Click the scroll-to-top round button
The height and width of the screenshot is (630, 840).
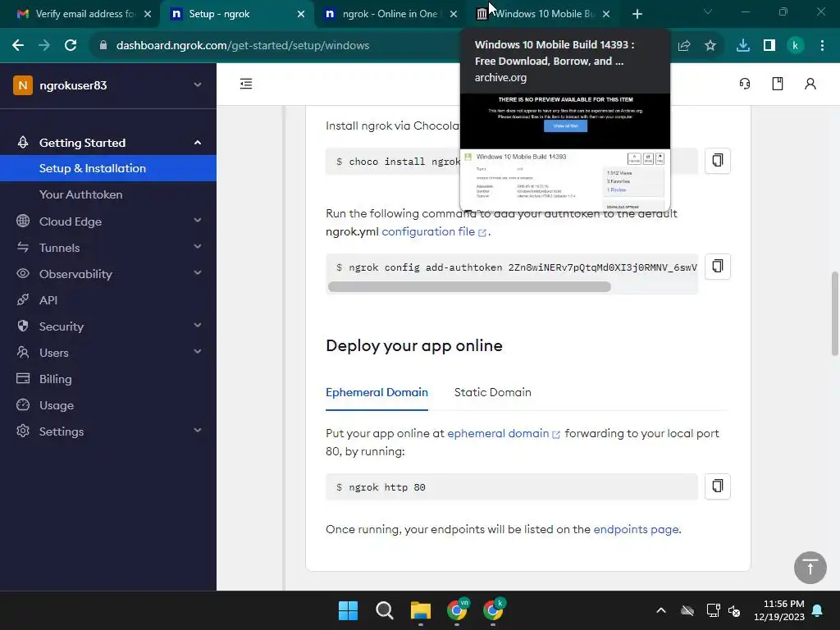tap(810, 568)
